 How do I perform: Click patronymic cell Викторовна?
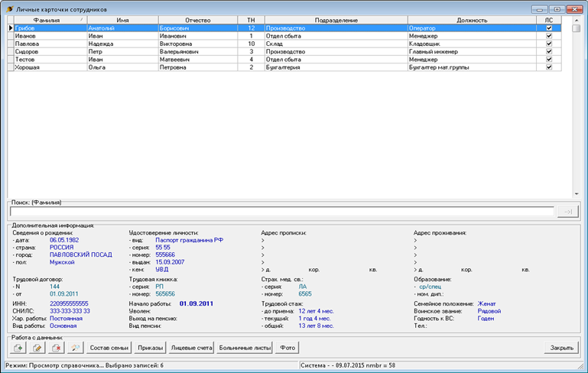[198, 44]
